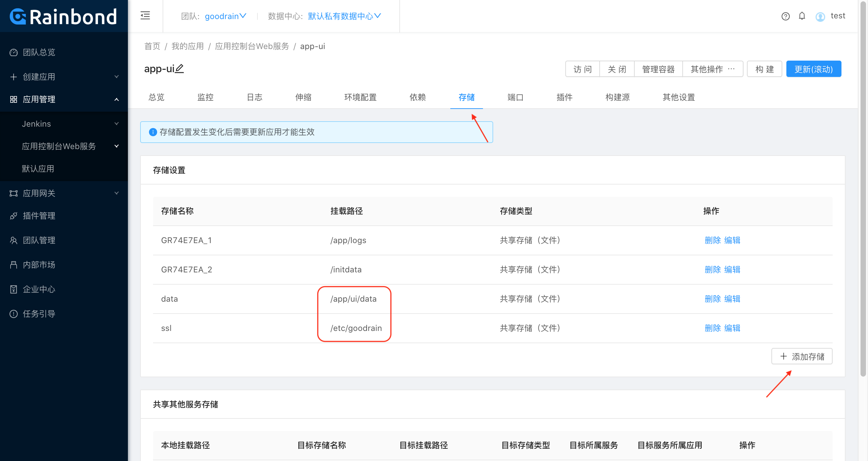Click the Rainbond logo
Viewport: 868px width, 461px height.
64,16
